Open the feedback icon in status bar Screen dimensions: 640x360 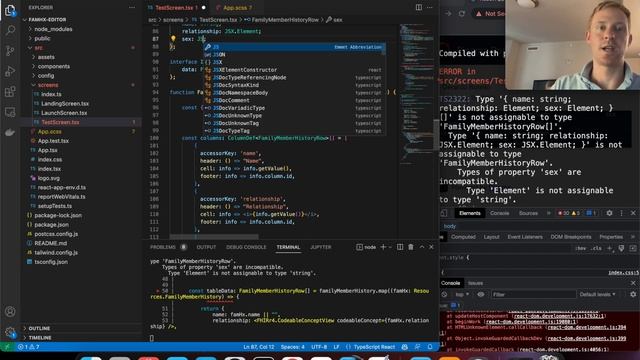click(x=417, y=347)
